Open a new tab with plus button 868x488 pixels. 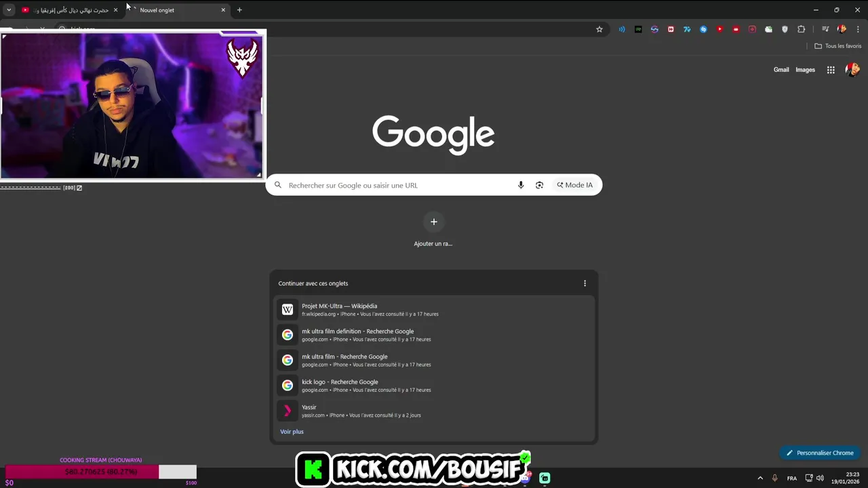point(239,10)
